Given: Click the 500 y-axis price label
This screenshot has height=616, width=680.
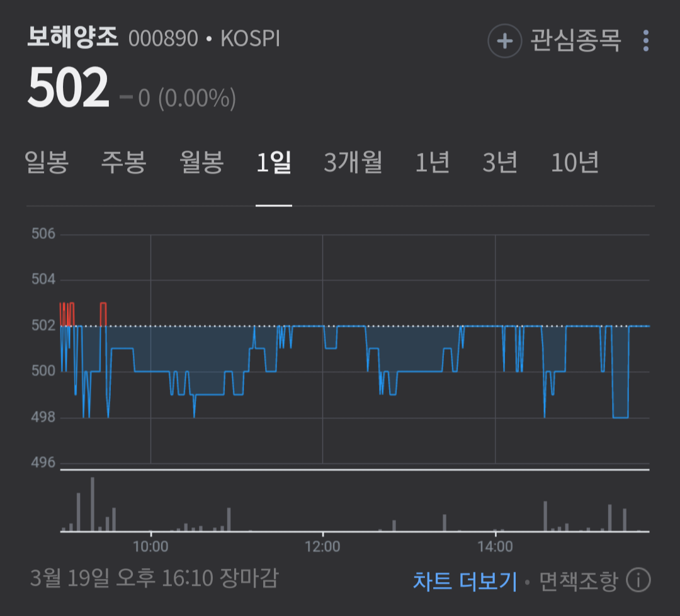Looking at the screenshot, I should (43, 370).
